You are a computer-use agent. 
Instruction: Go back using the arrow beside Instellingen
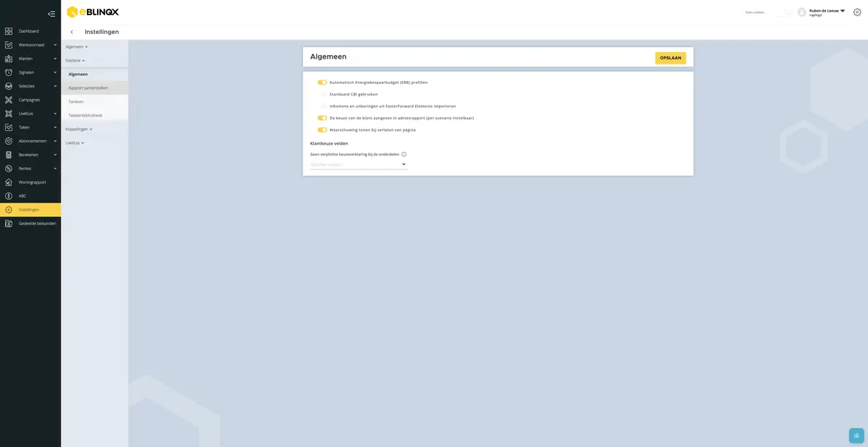pos(72,32)
